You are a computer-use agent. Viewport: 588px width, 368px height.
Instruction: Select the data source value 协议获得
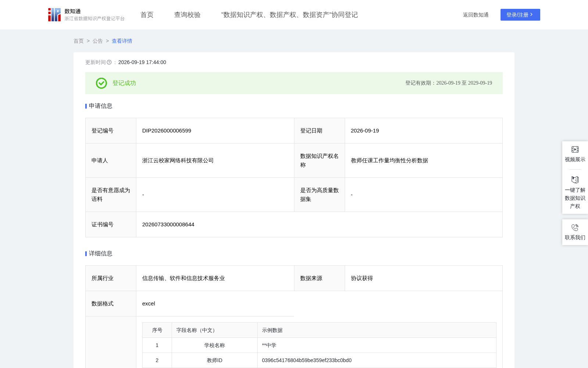coord(362,278)
